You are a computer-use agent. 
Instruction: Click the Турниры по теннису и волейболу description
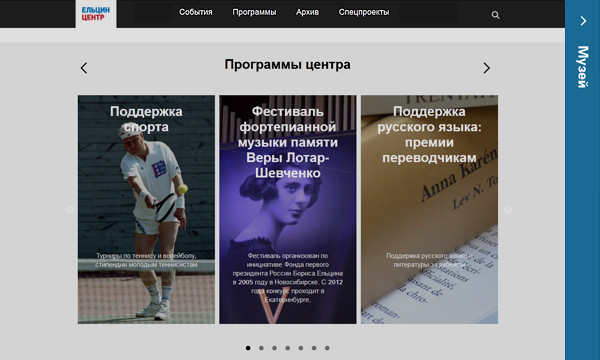pyautogui.click(x=146, y=260)
